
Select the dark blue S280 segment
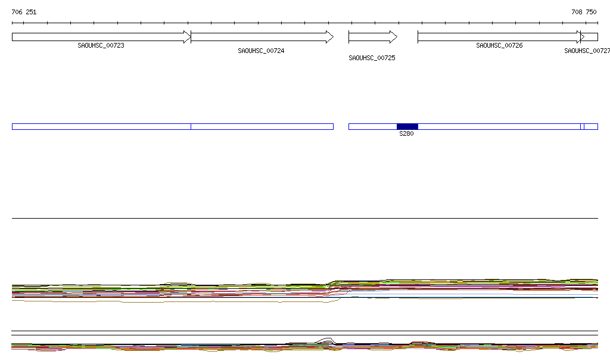407,126
